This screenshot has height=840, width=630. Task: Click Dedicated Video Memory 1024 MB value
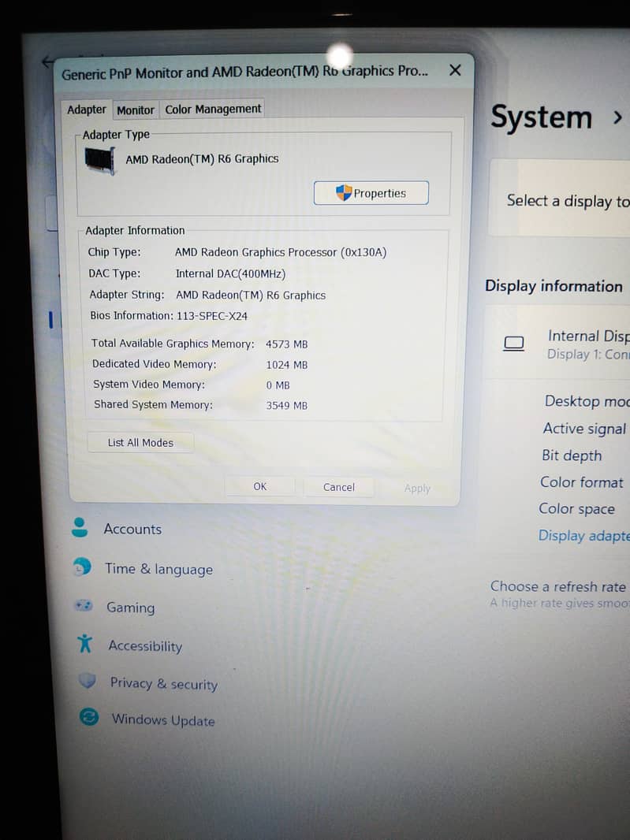pos(287,365)
